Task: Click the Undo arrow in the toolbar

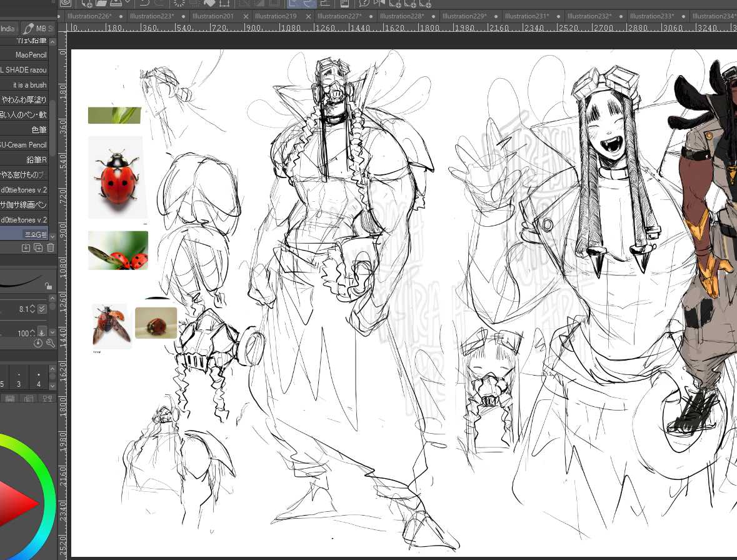Action: [145, 3]
